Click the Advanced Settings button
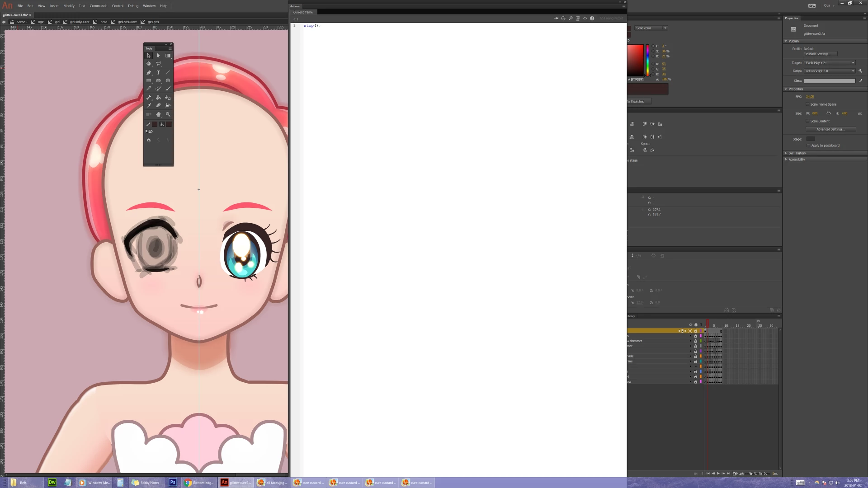This screenshot has width=868, height=488. coord(830,129)
